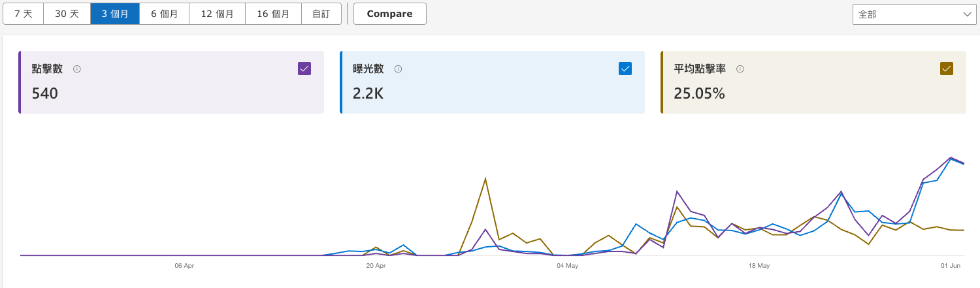Click info icon next to 點擊數
The height and width of the screenshot is (288, 980).
(77, 69)
